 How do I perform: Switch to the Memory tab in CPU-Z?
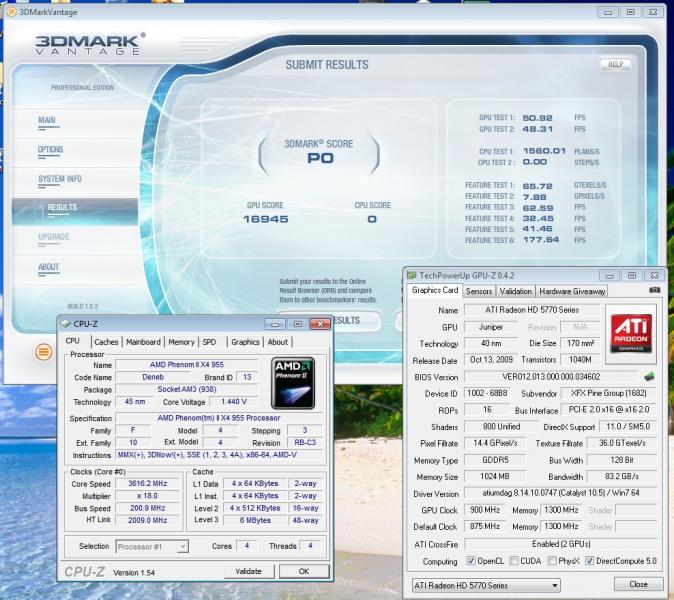pyautogui.click(x=181, y=342)
